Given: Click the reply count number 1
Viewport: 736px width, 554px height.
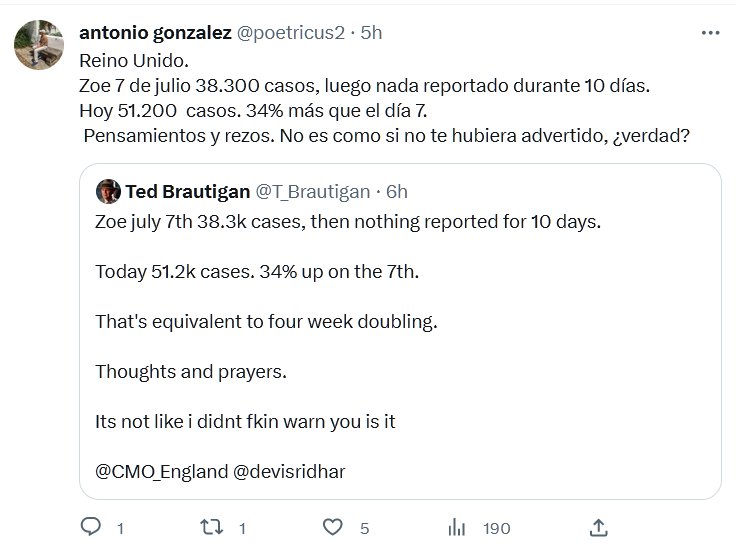Looking at the screenshot, I should pyautogui.click(x=120, y=528).
